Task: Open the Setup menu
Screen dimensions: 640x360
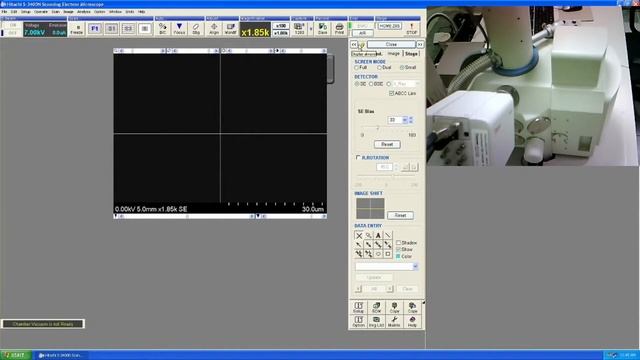Action: (26, 12)
